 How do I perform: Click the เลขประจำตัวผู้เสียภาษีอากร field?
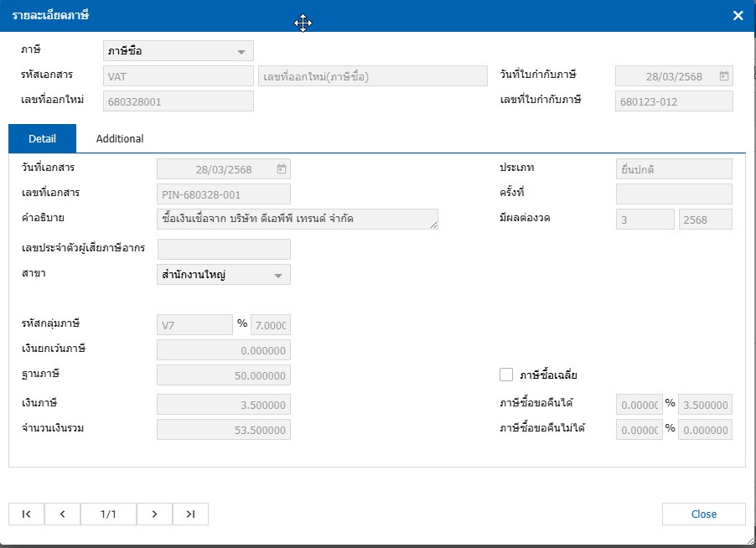click(x=224, y=249)
